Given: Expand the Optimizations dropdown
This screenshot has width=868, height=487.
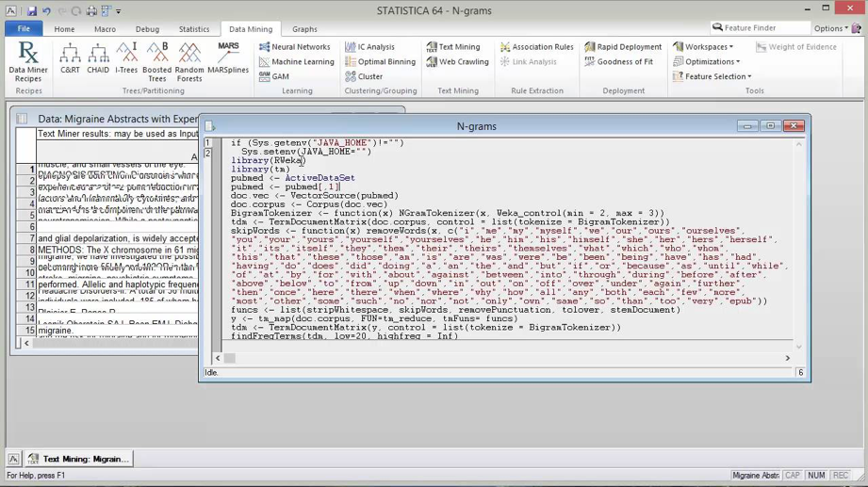Looking at the screenshot, I should (706, 62).
